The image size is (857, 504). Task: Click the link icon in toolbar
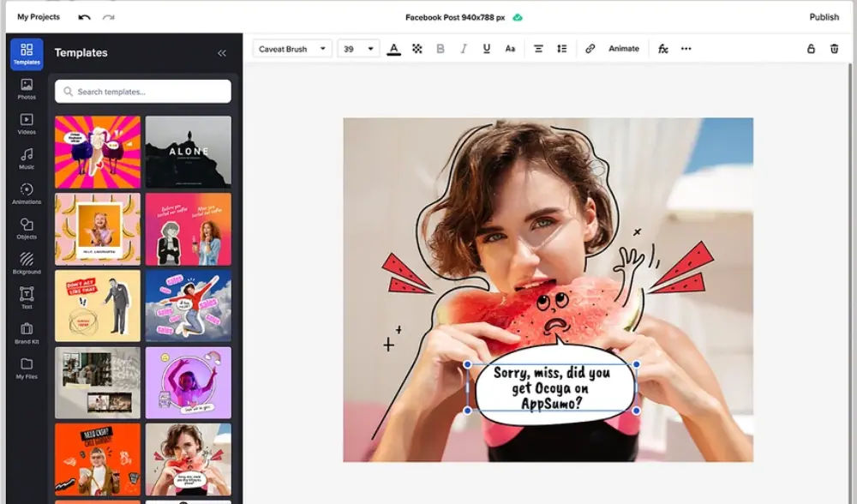[x=590, y=49]
